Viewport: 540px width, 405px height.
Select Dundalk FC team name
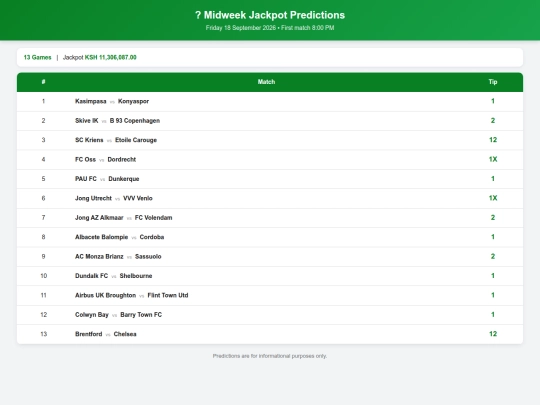point(92,276)
